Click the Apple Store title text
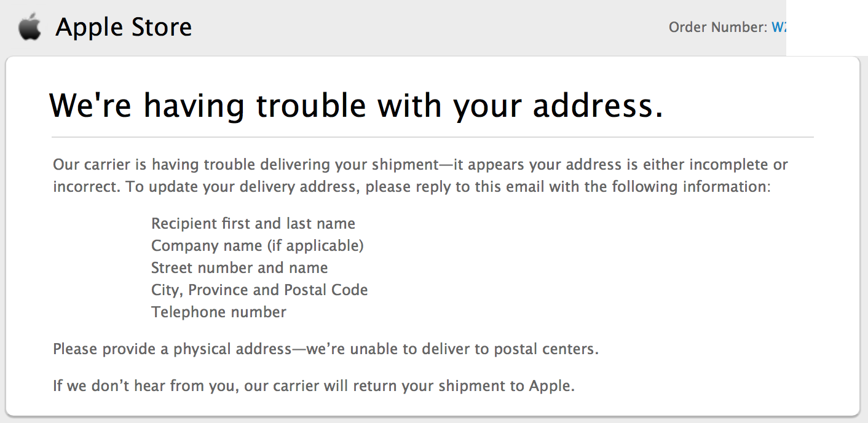 [124, 28]
